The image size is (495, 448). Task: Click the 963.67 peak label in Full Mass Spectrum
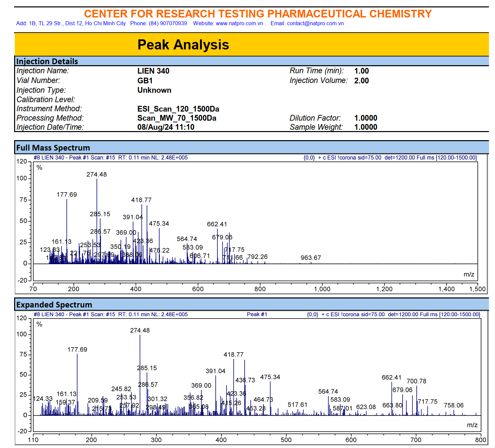tap(311, 258)
